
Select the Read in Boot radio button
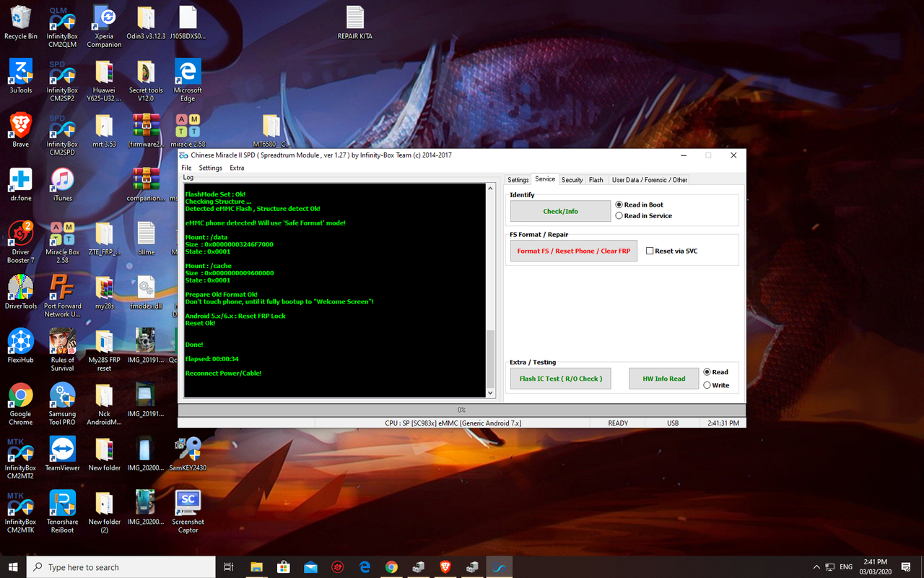click(640, 205)
